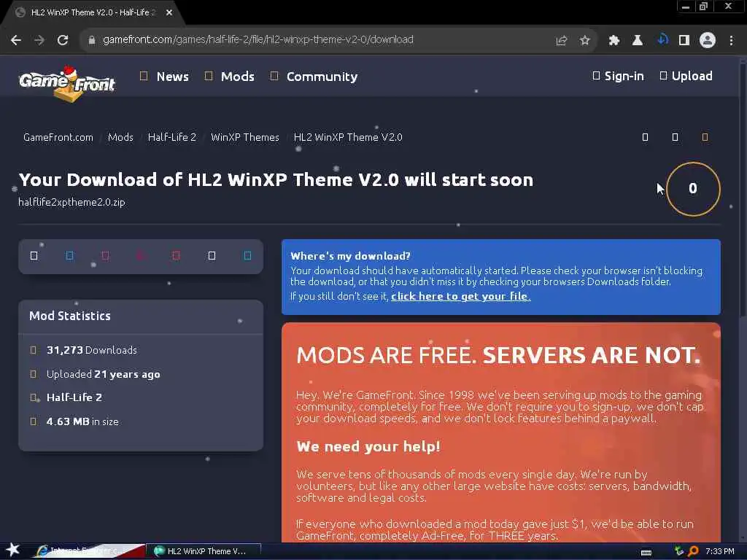Image resolution: width=747 pixels, height=560 pixels.
Task: Click the first blue share icon in the share bar
Action: click(x=69, y=256)
